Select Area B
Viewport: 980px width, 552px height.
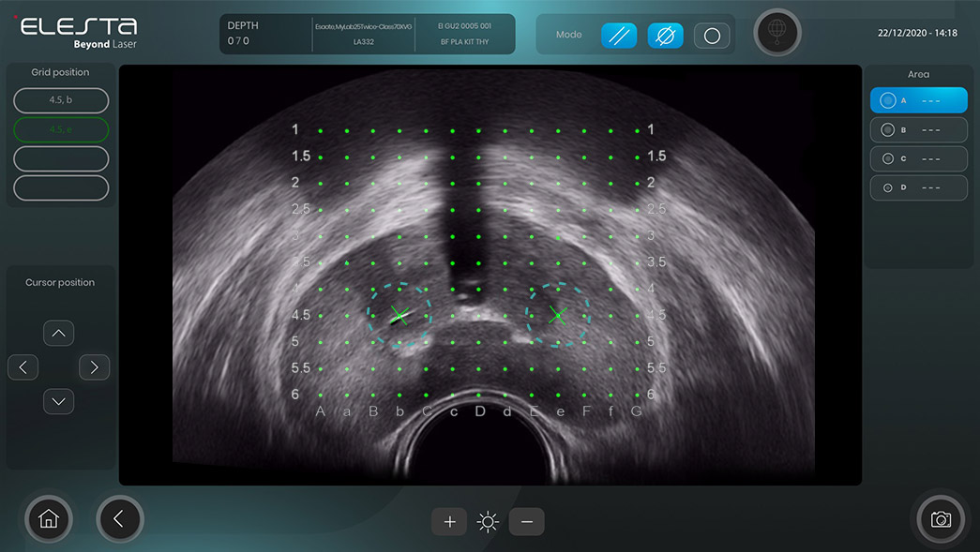click(918, 129)
